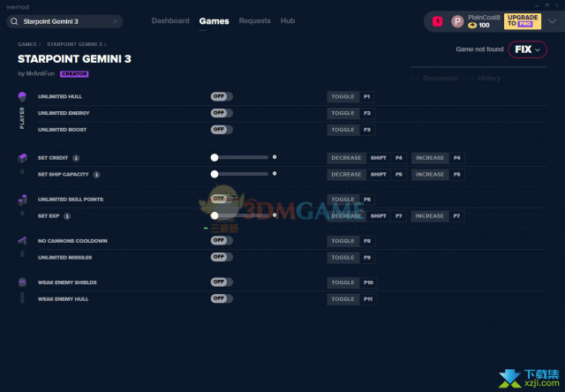The width and height of the screenshot is (565, 392).
Task: Toggle Unlimited Hull switch
Action: (x=222, y=96)
